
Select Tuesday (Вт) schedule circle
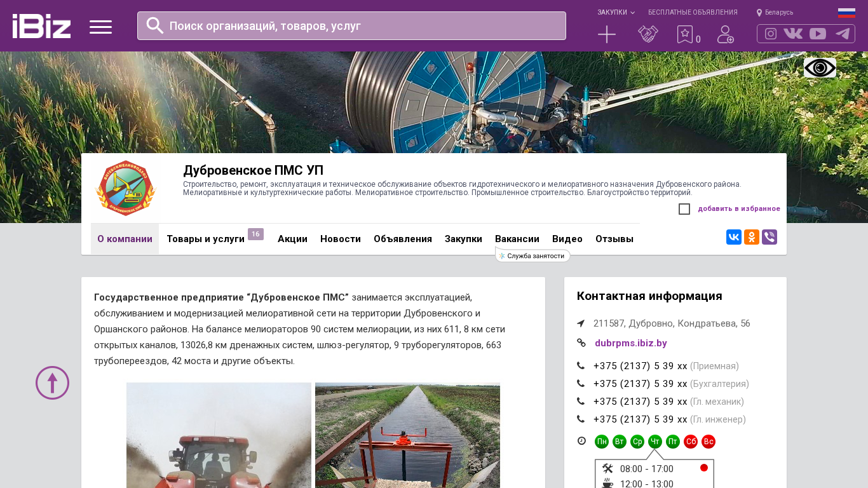(x=620, y=442)
